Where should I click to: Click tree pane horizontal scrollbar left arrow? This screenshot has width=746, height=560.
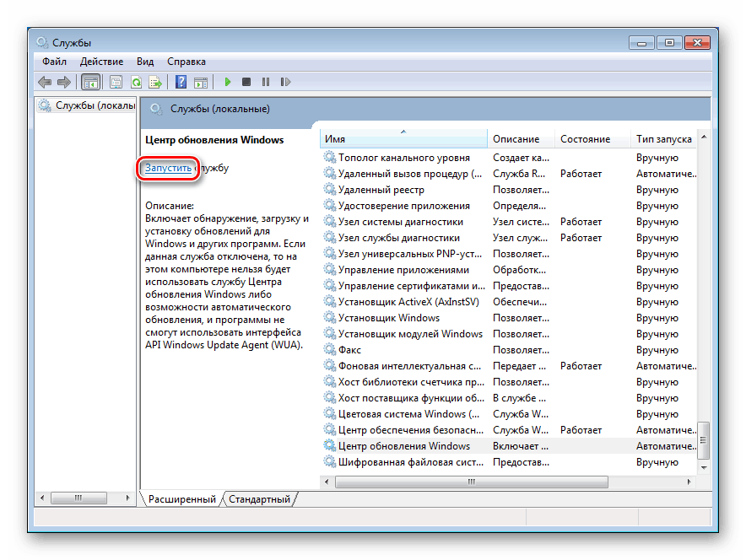pos(42,498)
